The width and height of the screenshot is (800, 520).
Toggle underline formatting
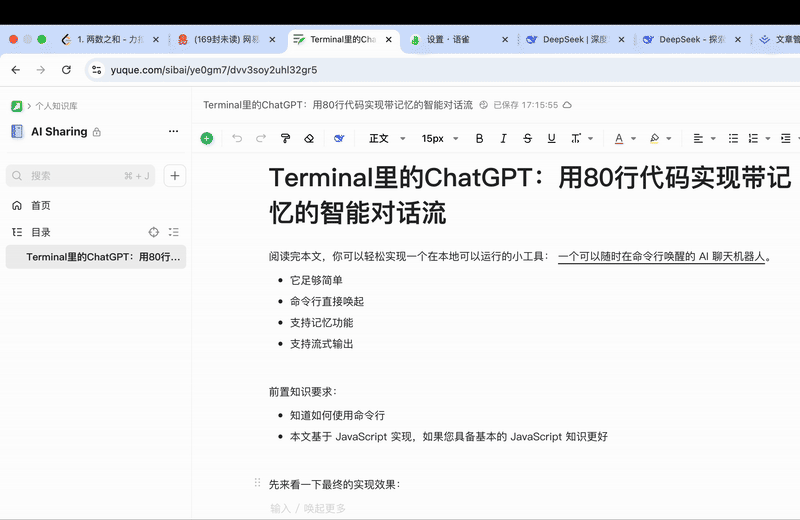point(552,138)
